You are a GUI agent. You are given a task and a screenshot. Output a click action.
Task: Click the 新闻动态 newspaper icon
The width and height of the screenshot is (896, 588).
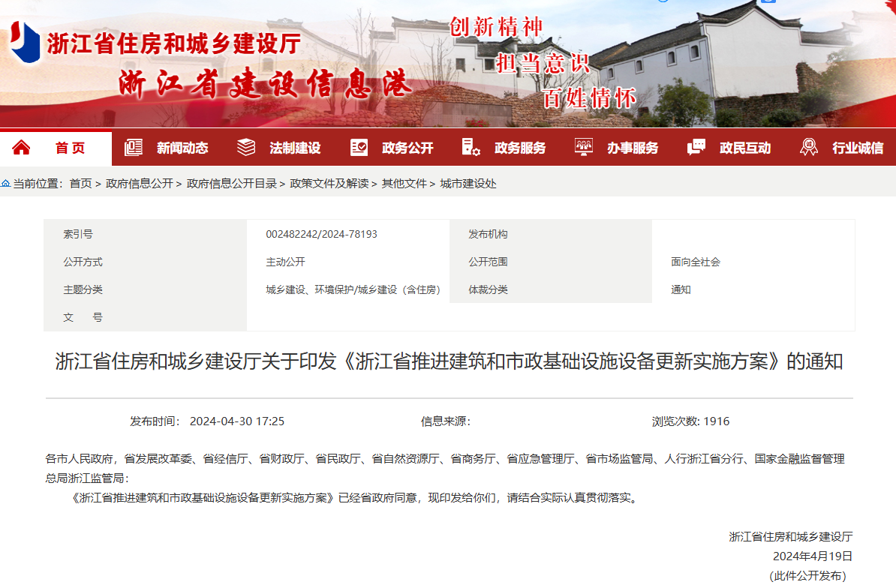(134, 148)
